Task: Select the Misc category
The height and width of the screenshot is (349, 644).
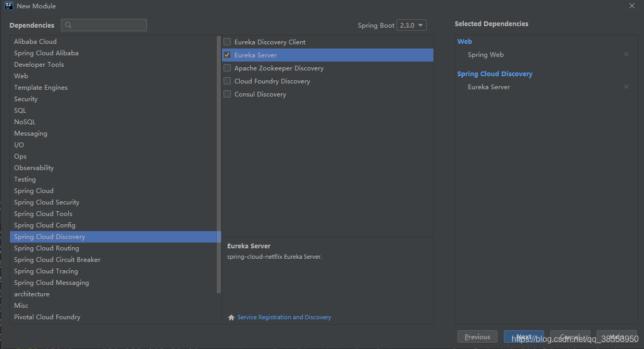Action: [x=113, y=306]
